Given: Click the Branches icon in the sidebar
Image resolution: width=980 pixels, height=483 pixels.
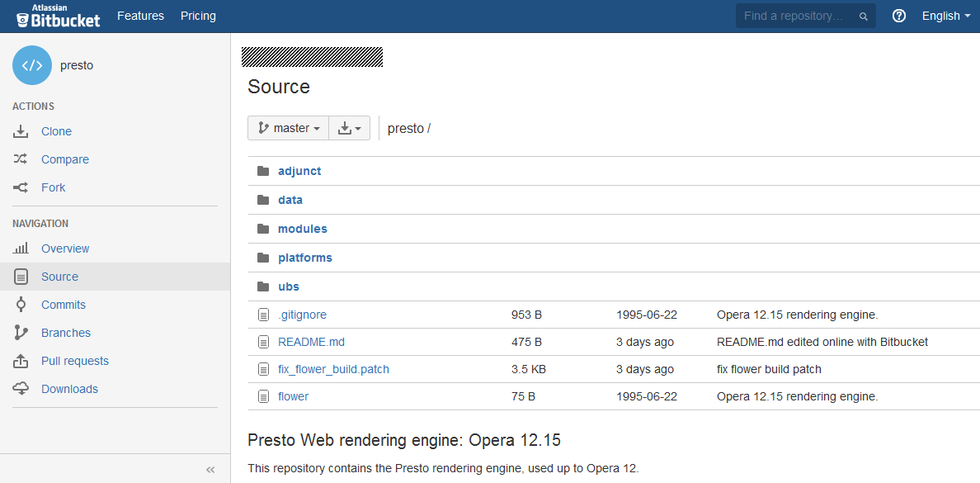Looking at the screenshot, I should click(x=21, y=333).
